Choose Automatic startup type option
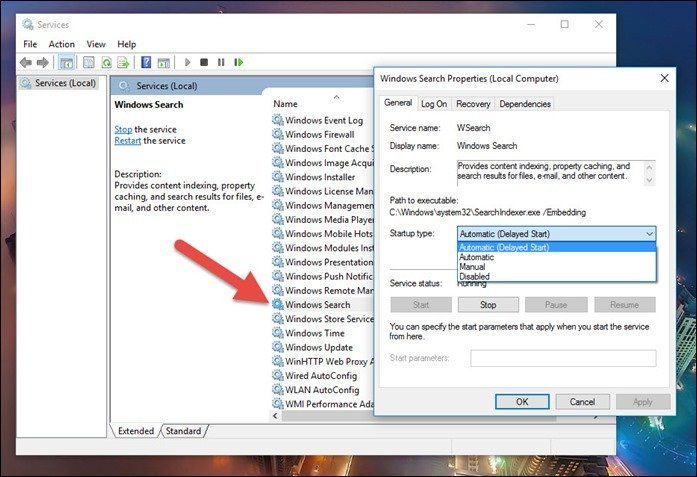Image resolution: width=697 pixels, height=477 pixels. [x=557, y=257]
